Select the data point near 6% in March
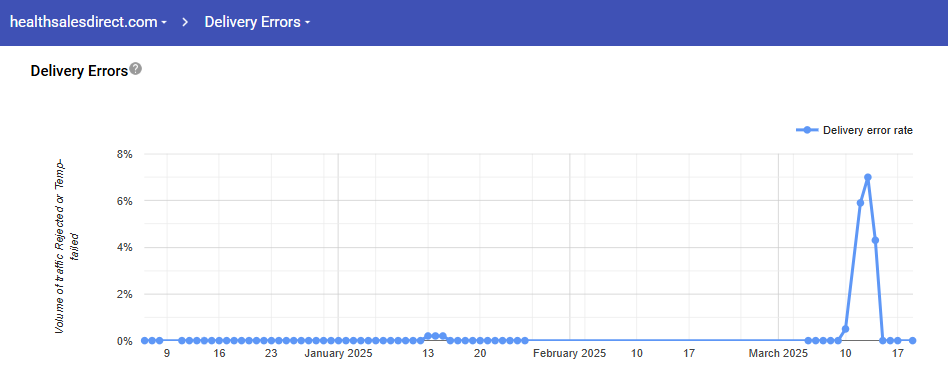The height and width of the screenshot is (384, 948). (860, 203)
